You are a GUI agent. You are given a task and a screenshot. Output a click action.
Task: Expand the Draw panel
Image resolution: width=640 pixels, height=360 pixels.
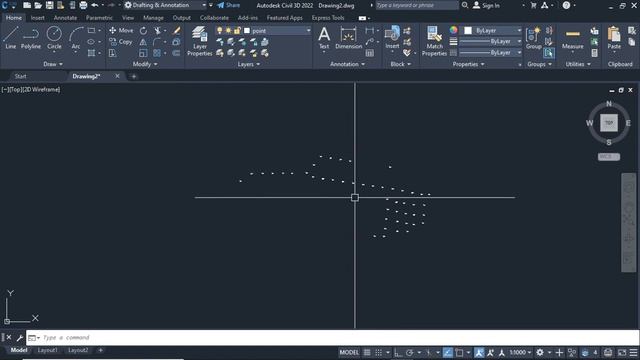53,64
